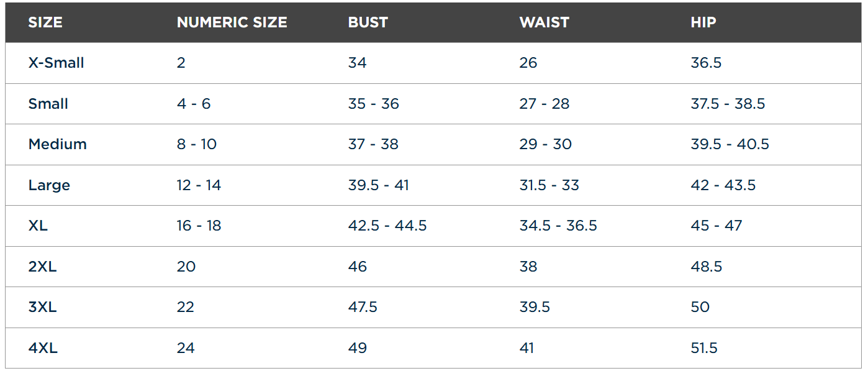Screen dimensions: 868x376
Task: Click the NUMERIC SIZE column header
Action: [232, 22]
